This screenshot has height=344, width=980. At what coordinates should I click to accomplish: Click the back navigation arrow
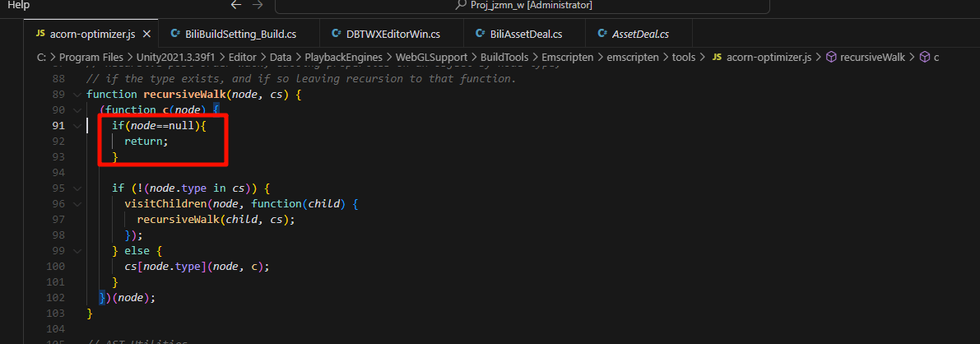tap(235, 5)
